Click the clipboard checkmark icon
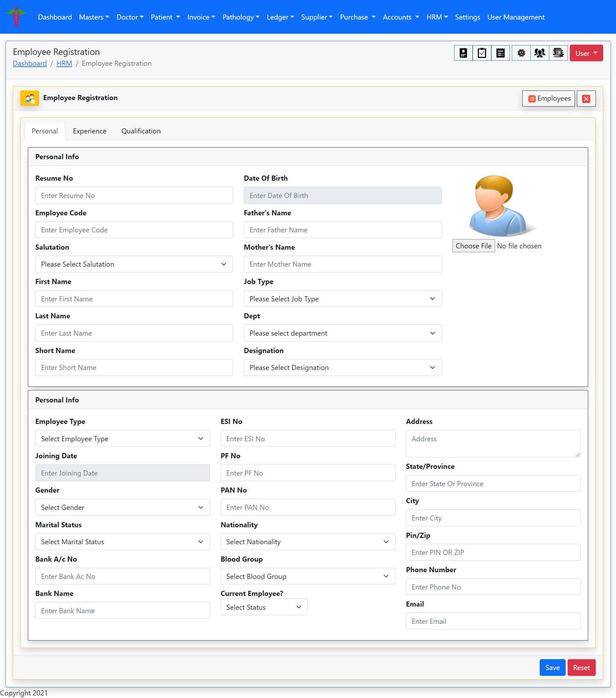This screenshot has width=616, height=698. pos(482,53)
